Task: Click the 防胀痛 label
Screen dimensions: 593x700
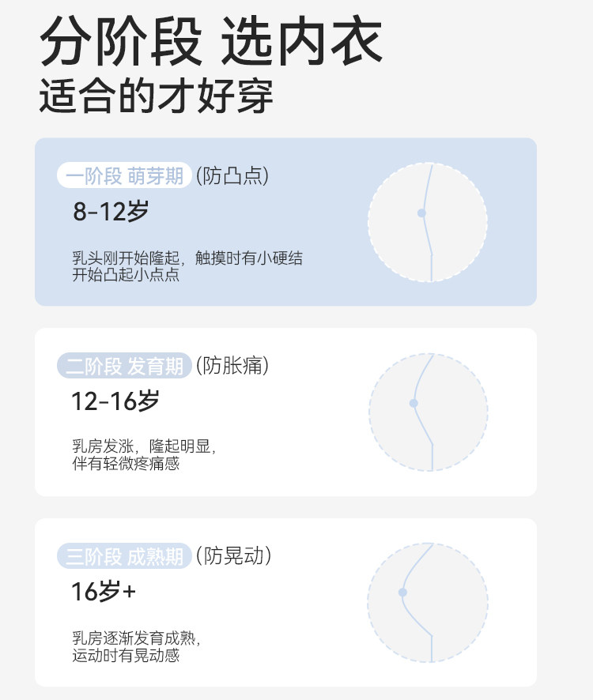Action: pyautogui.click(x=232, y=366)
